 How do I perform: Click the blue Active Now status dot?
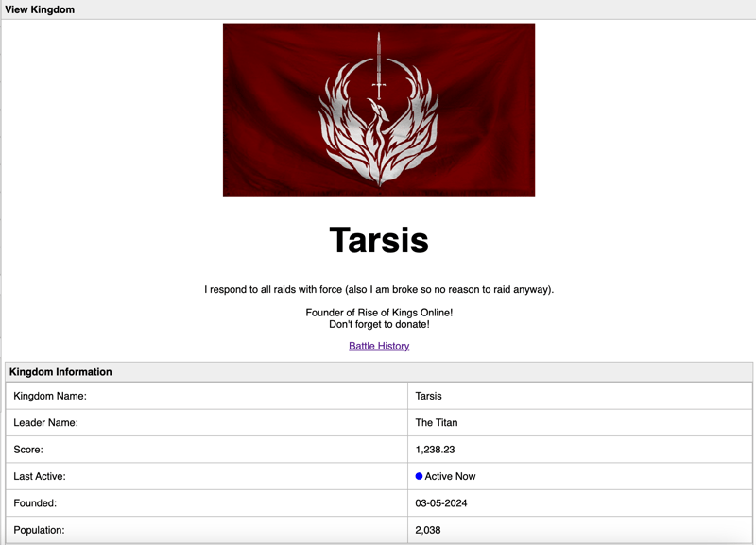tap(419, 476)
